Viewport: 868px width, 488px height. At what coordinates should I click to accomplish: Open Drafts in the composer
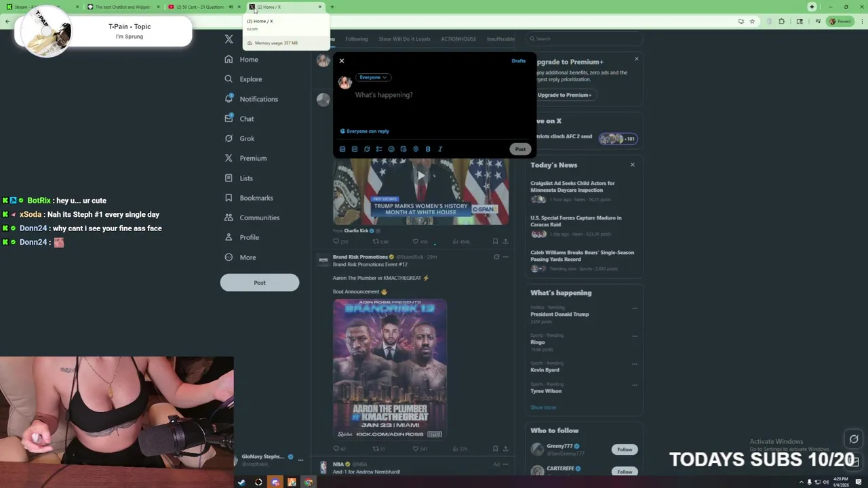[518, 61]
